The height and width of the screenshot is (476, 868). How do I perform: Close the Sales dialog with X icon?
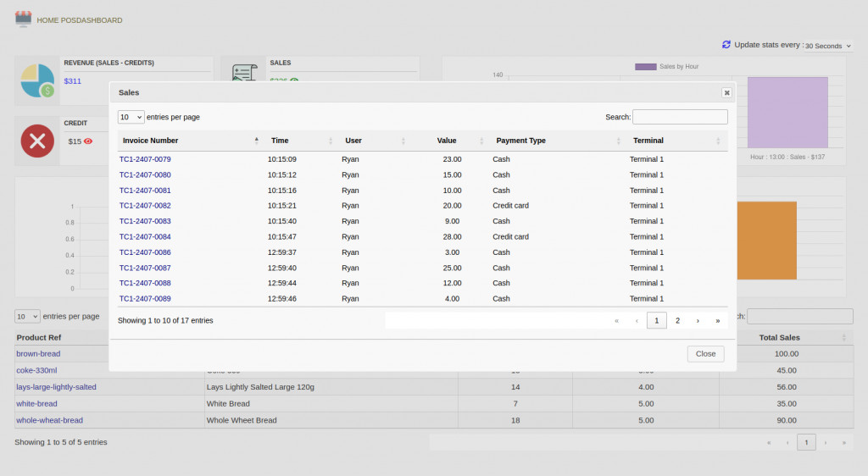[x=726, y=92]
